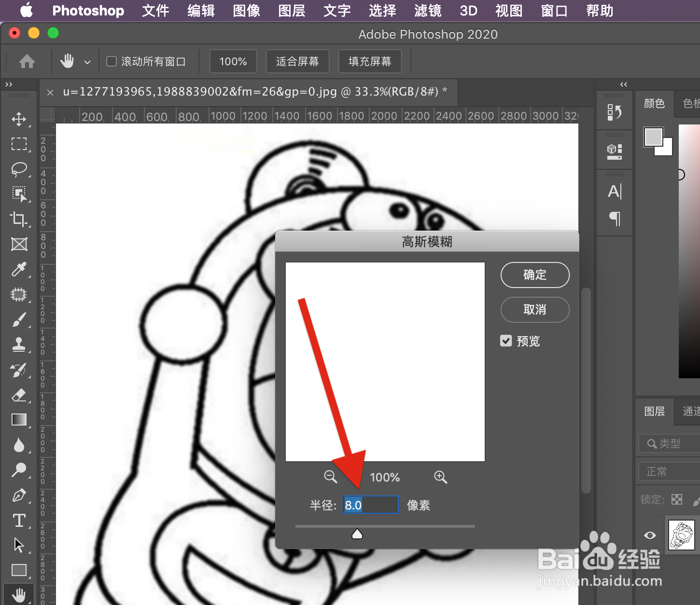Open the Character panel icon

point(615,192)
